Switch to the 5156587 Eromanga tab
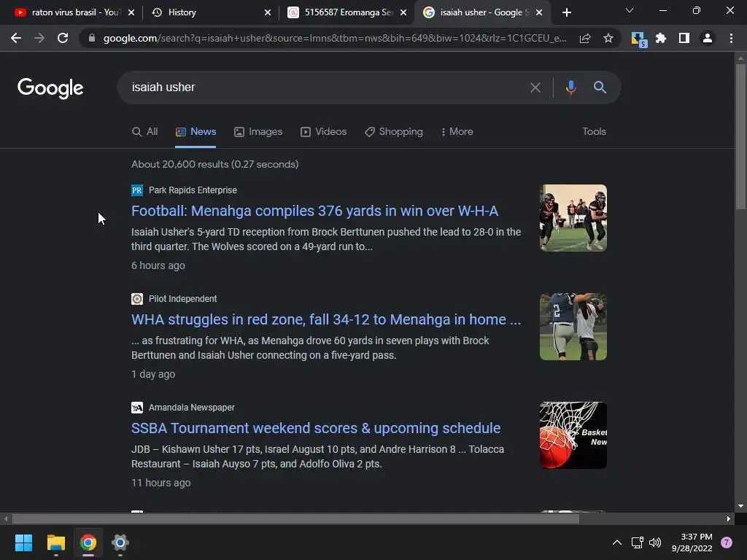 [342, 12]
